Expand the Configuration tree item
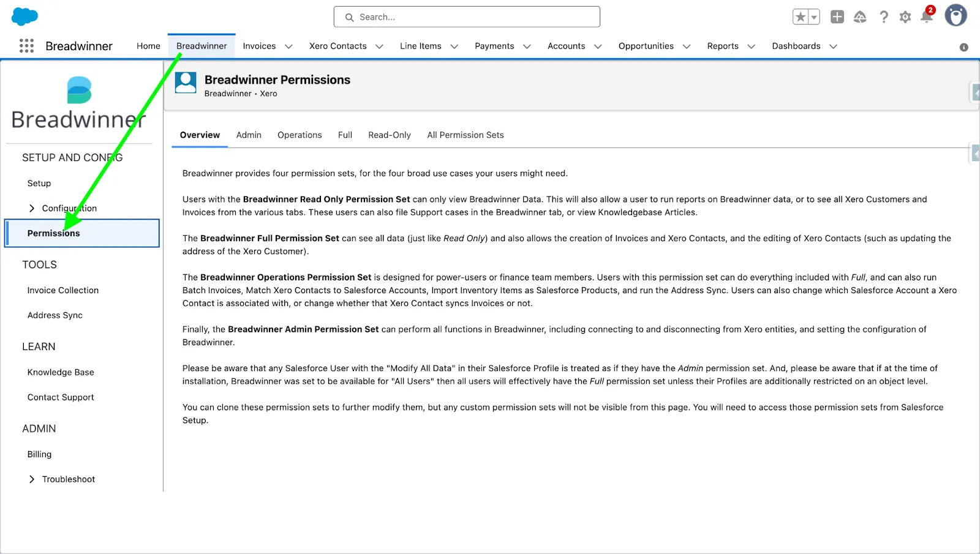This screenshot has width=980, height=554. (x=32, y=208)
